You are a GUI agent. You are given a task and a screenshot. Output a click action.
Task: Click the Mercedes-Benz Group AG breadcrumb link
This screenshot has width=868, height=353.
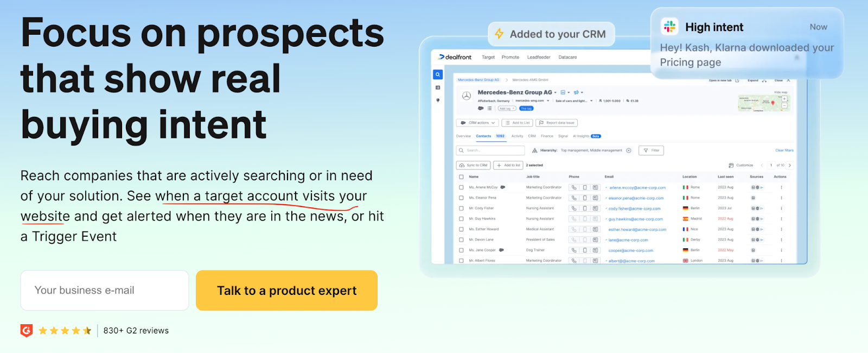[x=478, y=80]
